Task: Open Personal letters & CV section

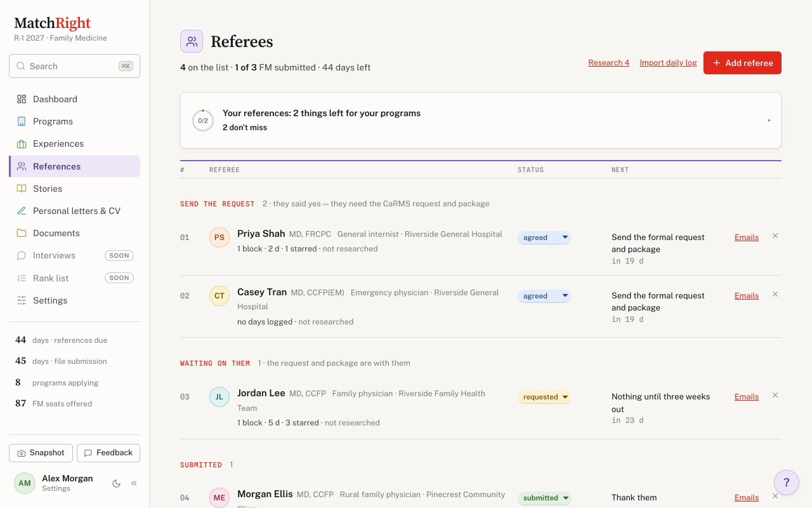Action: 74,211
